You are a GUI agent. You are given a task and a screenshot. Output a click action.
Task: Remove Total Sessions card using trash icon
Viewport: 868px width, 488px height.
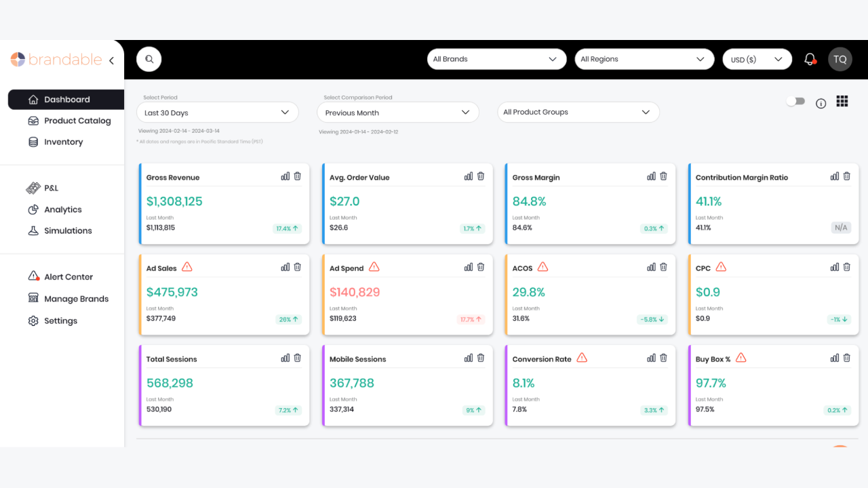tap(297, 357)
